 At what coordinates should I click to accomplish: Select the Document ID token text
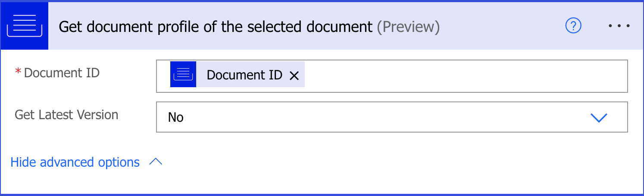(244, 75)
